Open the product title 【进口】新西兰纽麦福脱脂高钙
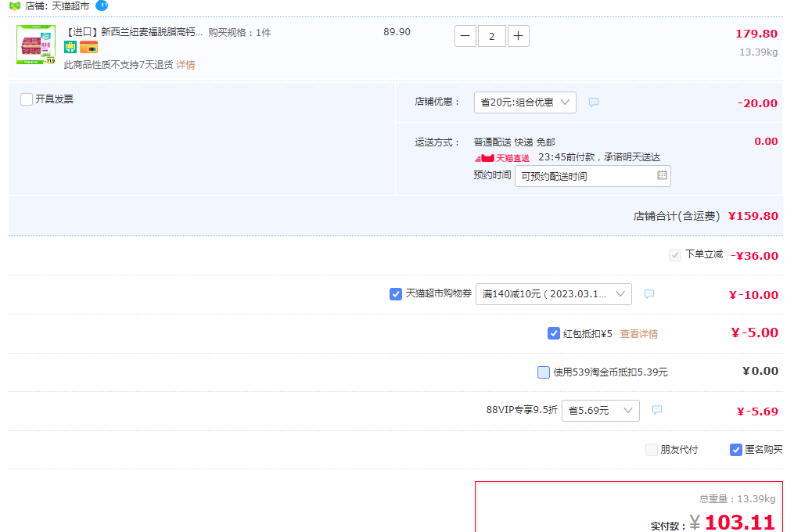This screenshot has width=794, height=532. (x=133, y=32)
